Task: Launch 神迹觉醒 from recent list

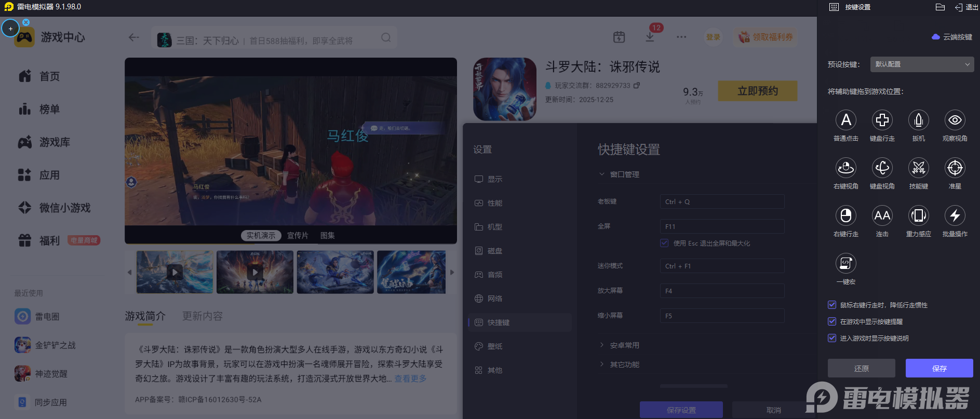Action: tap(41, 373)
